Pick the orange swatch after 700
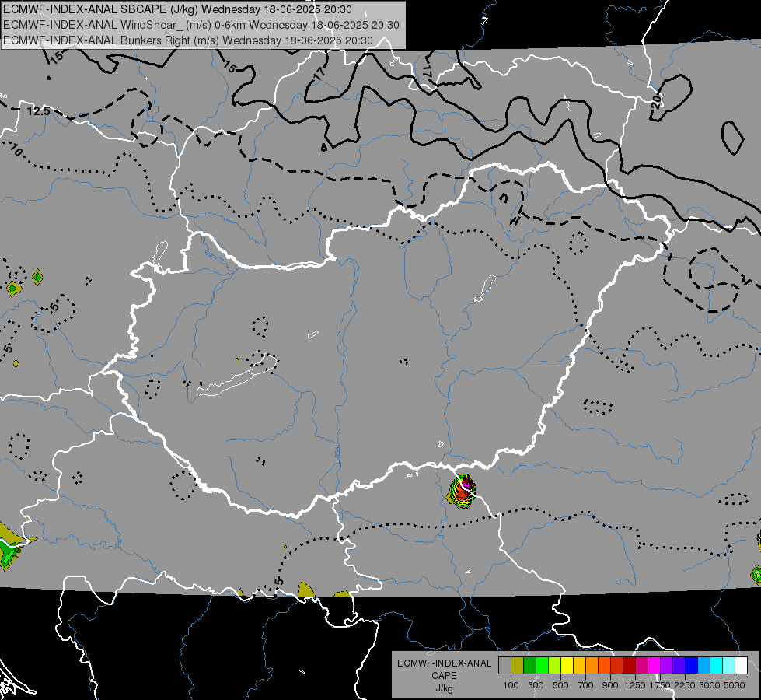The width and height of the screenshot is (761, 700). tap(592, 666)
